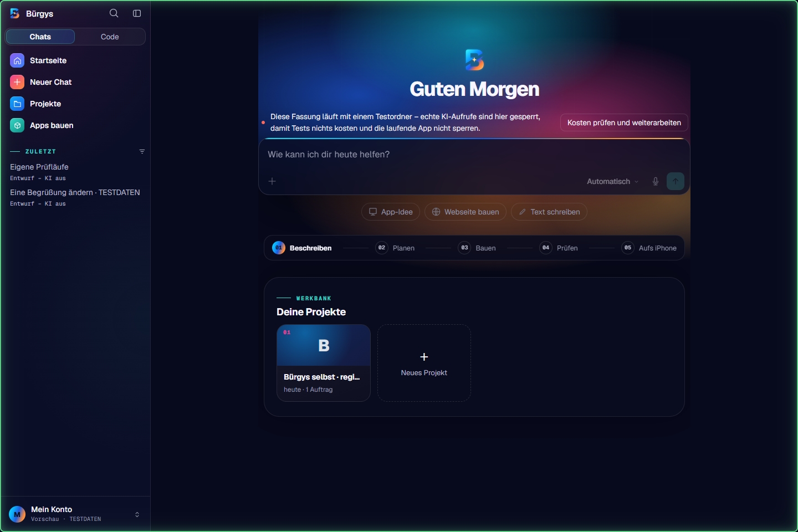798x532 pixels.
Task: Choose the Webseite bauen suggestion chip
Action: coord(465,212)
